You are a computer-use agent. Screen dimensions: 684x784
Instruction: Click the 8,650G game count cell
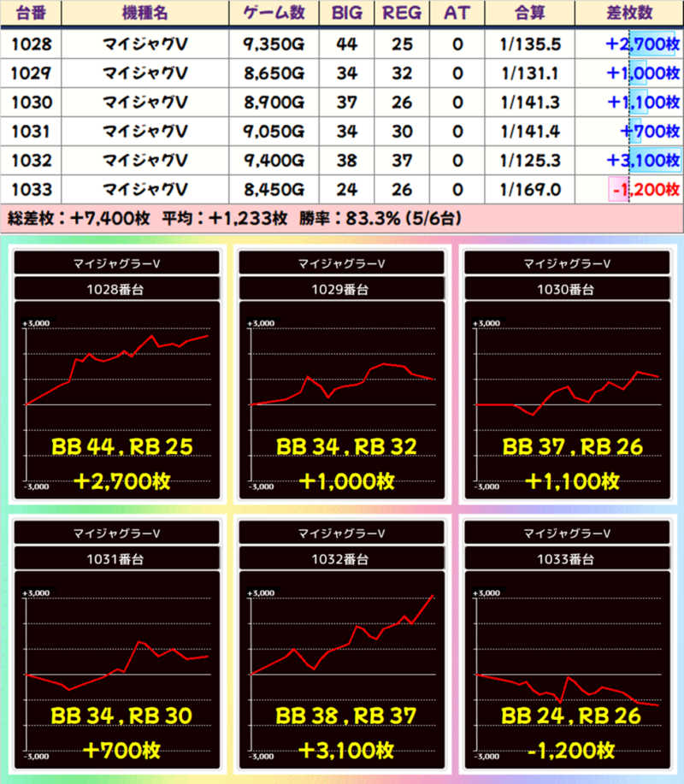click(274, 73)
